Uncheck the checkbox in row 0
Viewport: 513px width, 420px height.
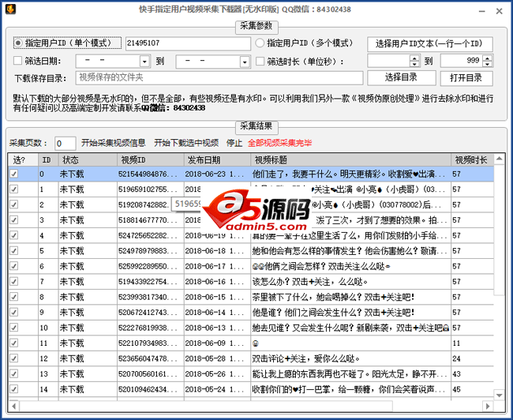[x=13, y=174]
